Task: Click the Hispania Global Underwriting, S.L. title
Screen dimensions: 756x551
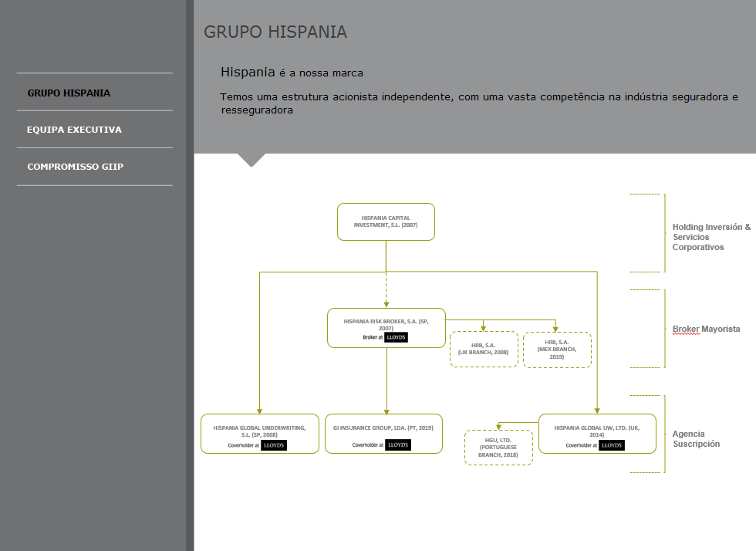Action: pos(259,431)
